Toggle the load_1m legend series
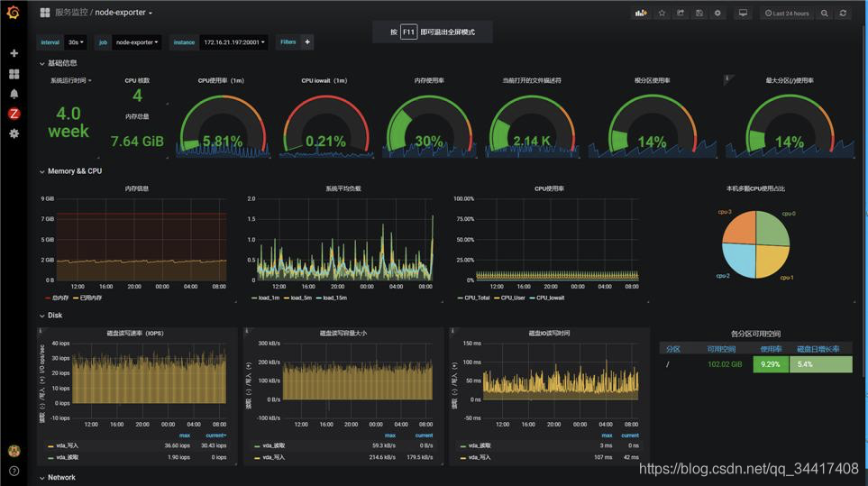Image resolution: width=868 pixels, height=486 pixels. pos(265,298)
